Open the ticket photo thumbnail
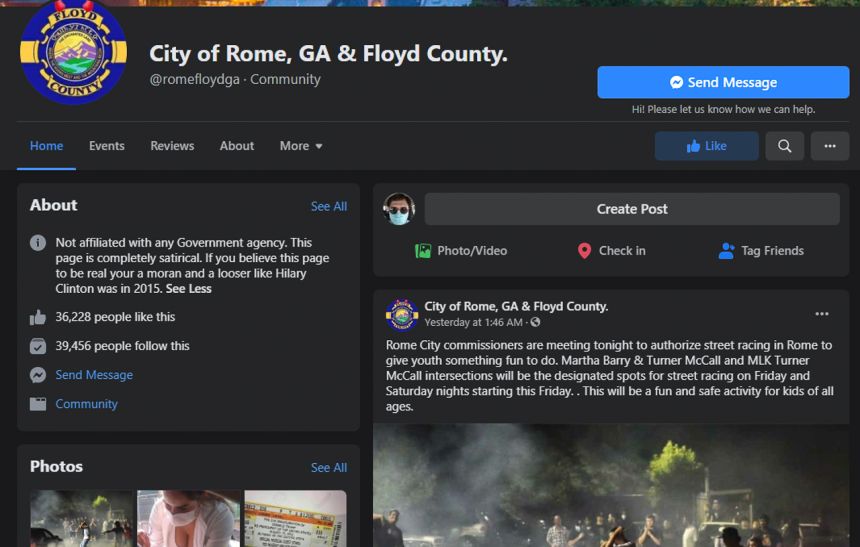 [x=295, y=518]
